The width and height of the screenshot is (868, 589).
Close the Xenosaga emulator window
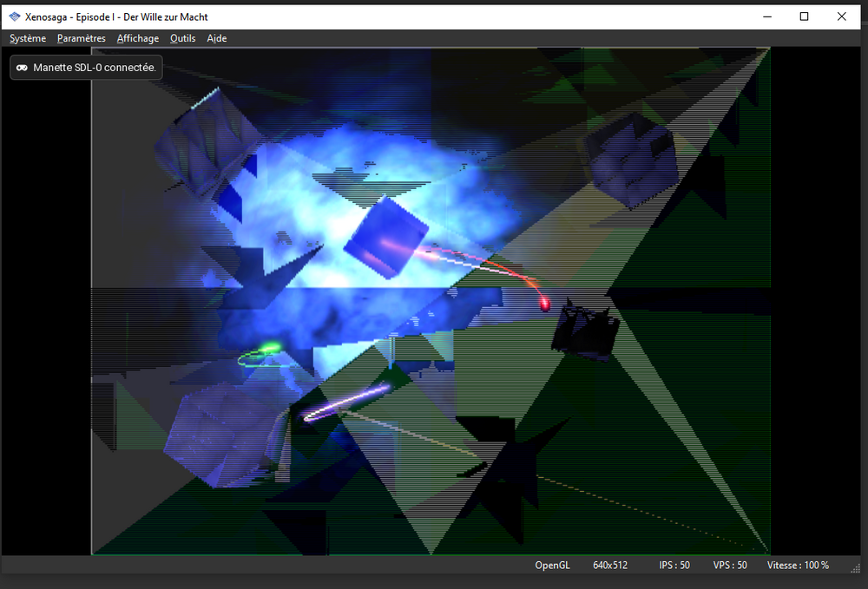tap(841, 16)
